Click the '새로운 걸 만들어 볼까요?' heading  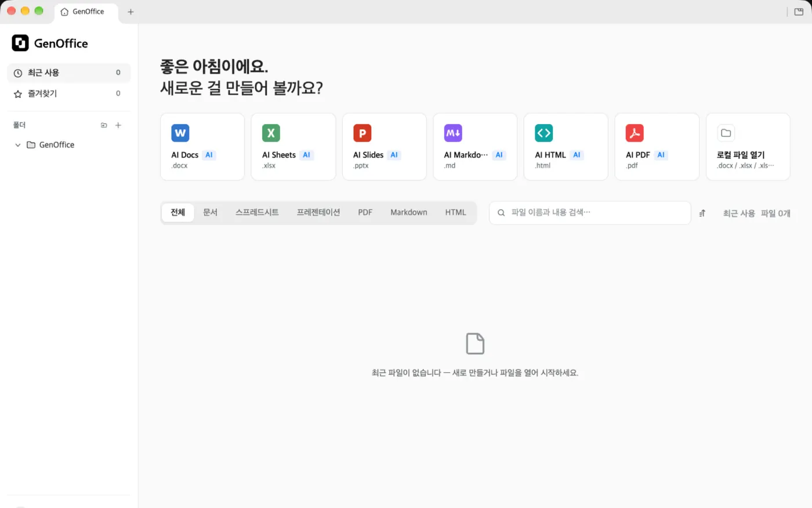241,88
